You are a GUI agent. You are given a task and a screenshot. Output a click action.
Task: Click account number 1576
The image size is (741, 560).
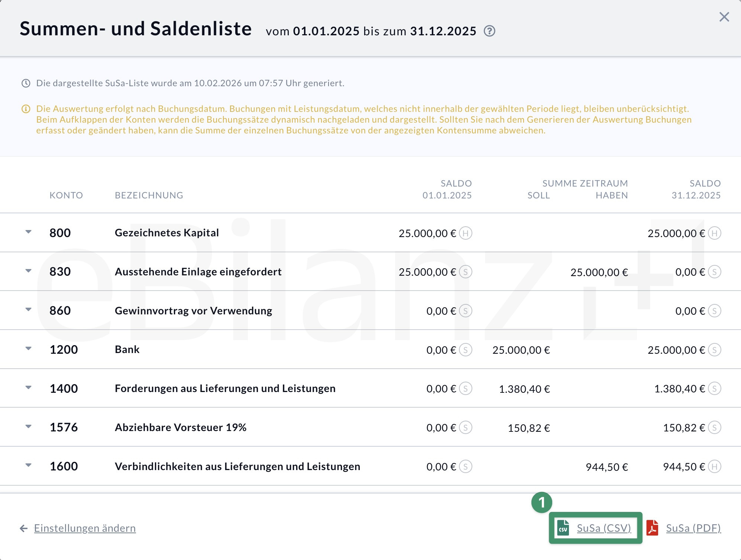[x=64, y=427]
